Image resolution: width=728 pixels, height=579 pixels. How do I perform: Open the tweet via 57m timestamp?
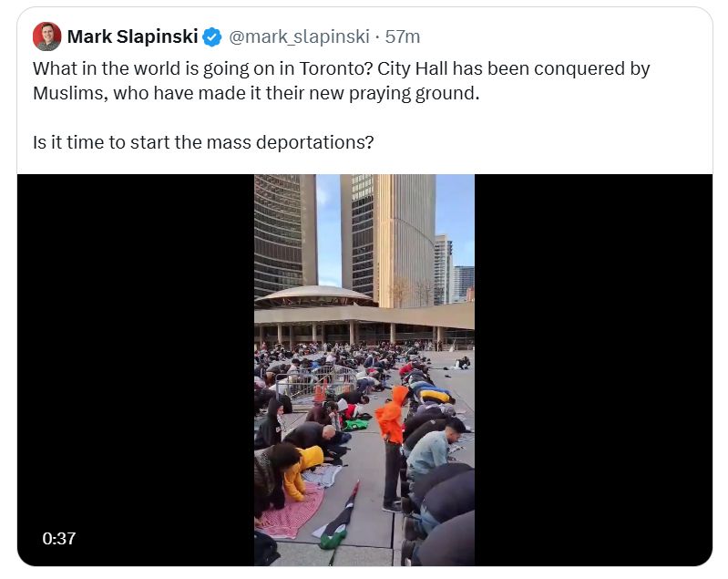coord(403,36)
